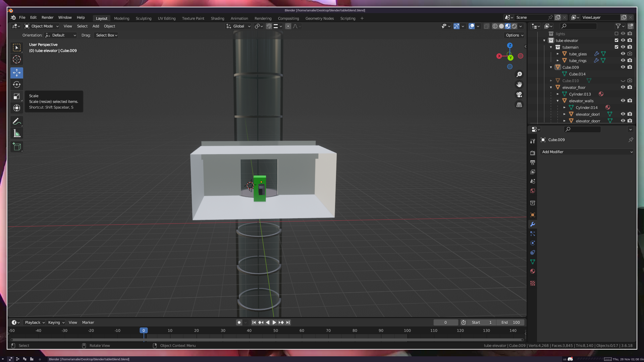
Task: Click the End frame value field
Action: [511, 322]
